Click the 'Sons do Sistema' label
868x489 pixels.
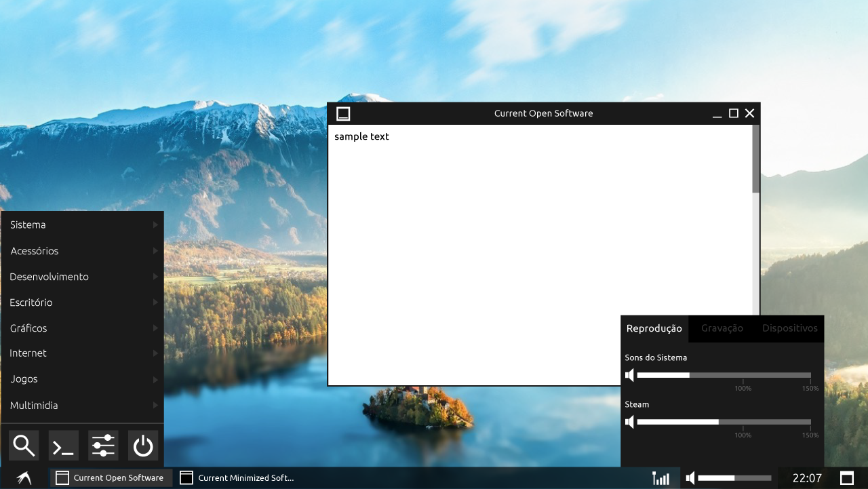click(656, 357)
